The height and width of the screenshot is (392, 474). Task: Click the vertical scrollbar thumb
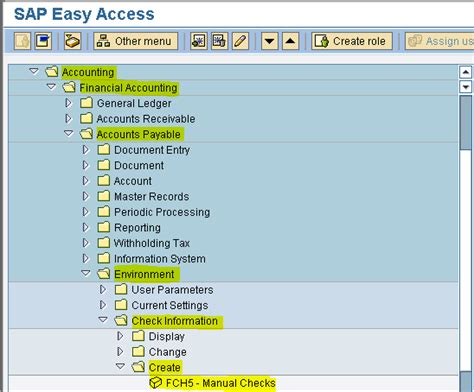pyautogui.click(x=465, y=123)
